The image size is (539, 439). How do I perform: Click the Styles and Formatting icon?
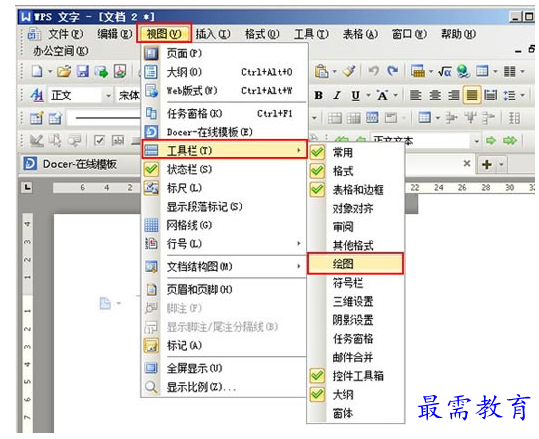coord(37,95)
